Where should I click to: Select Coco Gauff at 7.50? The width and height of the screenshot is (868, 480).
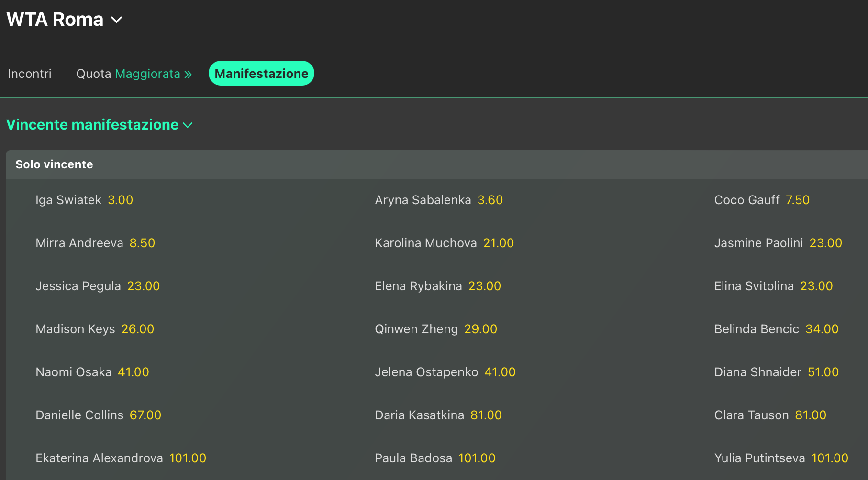pos(797,200)
